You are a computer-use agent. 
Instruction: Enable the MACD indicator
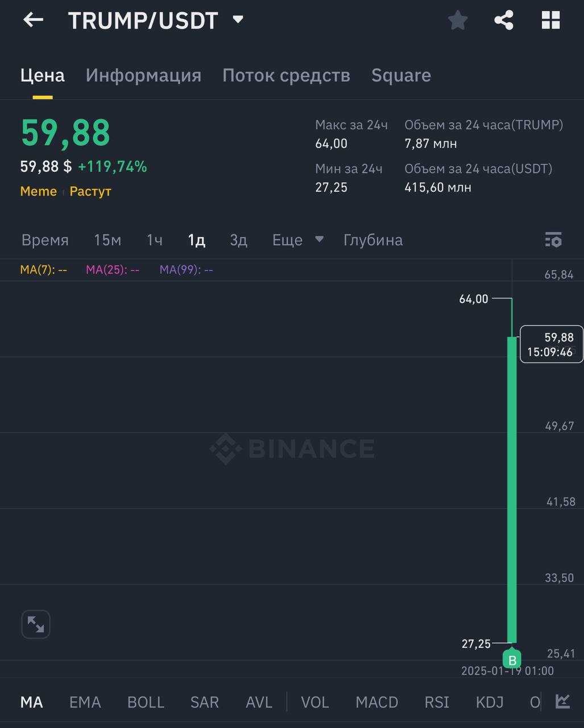tap(376, 702)
